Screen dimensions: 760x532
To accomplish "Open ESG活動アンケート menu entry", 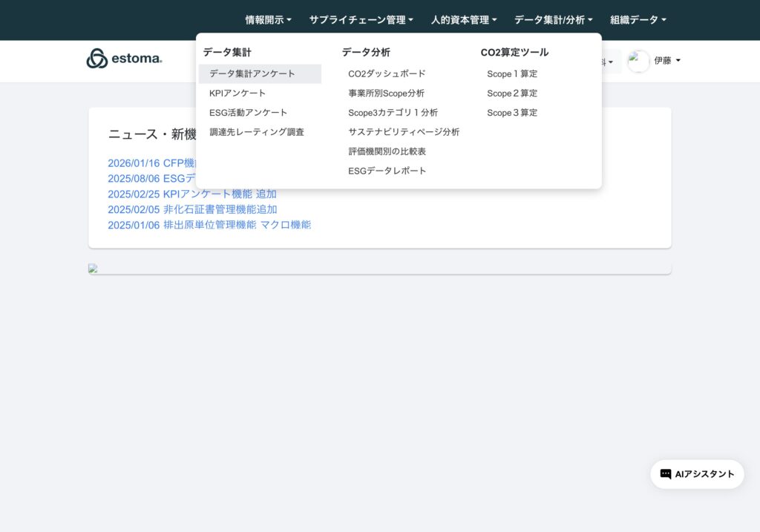I will coord(248,113).
